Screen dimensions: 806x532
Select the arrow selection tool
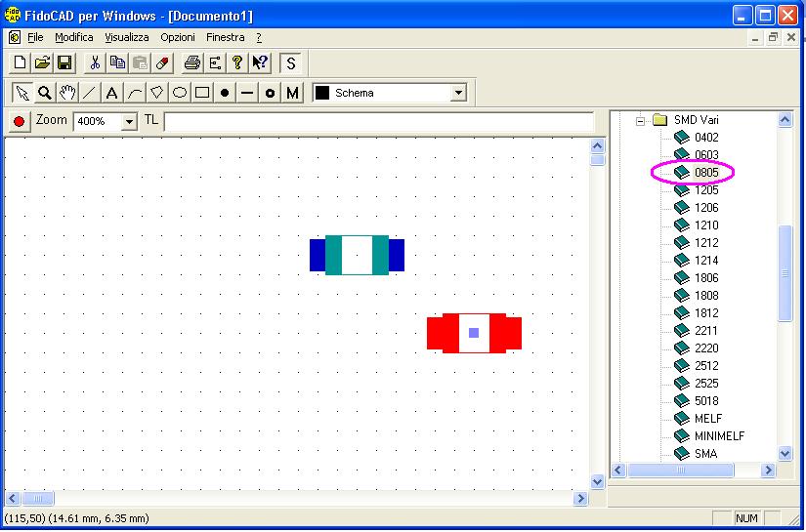(x=22, y=93)
